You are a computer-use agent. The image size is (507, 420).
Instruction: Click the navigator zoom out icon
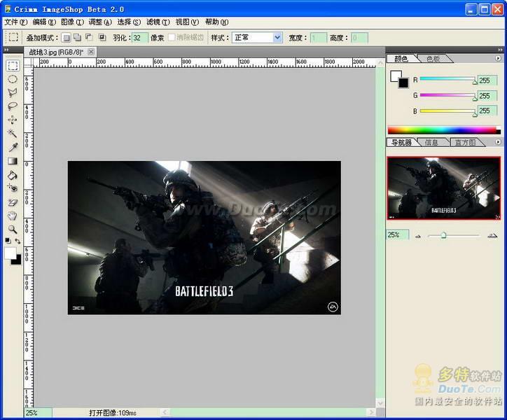tap(418, 236)
